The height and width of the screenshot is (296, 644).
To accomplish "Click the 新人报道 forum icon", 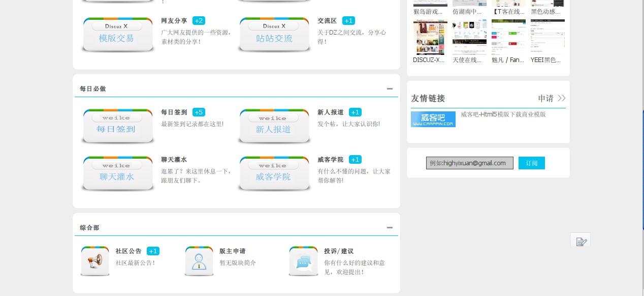I will click(x=274, y=126).
